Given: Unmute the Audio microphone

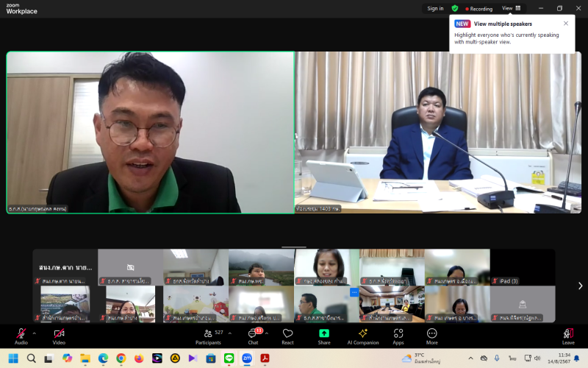Looking at the screenshot, I should click(21, 334).
